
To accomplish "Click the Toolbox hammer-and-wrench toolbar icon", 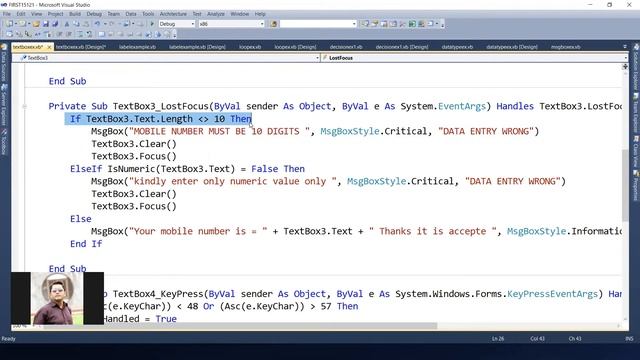I will [402, 24].
